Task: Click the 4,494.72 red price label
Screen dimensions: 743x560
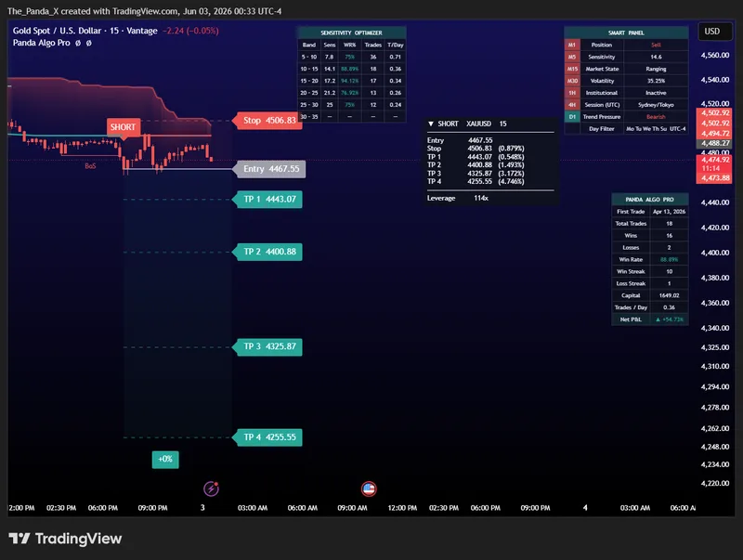Action: (x=714, y=134)
